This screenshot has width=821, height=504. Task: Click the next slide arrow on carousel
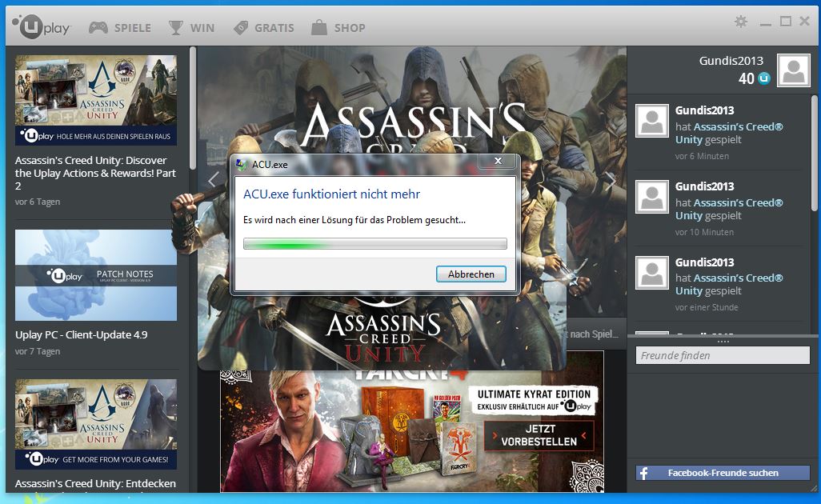(x=611, y=180)
